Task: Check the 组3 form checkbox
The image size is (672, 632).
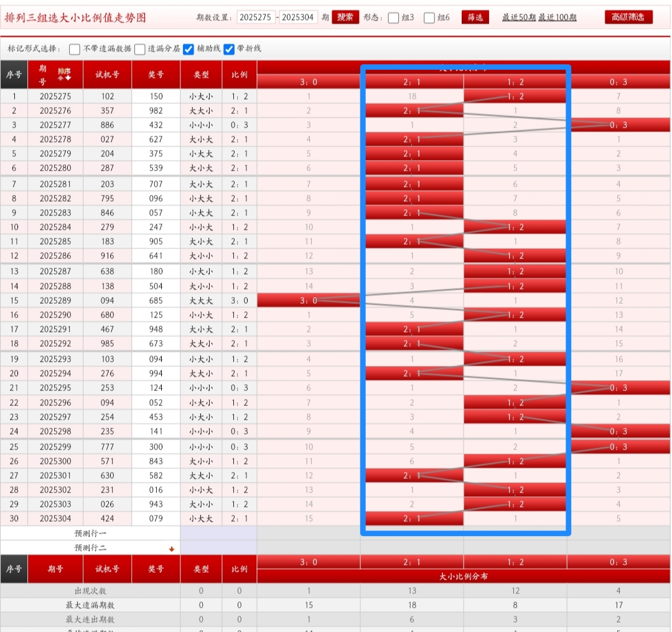Action: tap(393, 17)
